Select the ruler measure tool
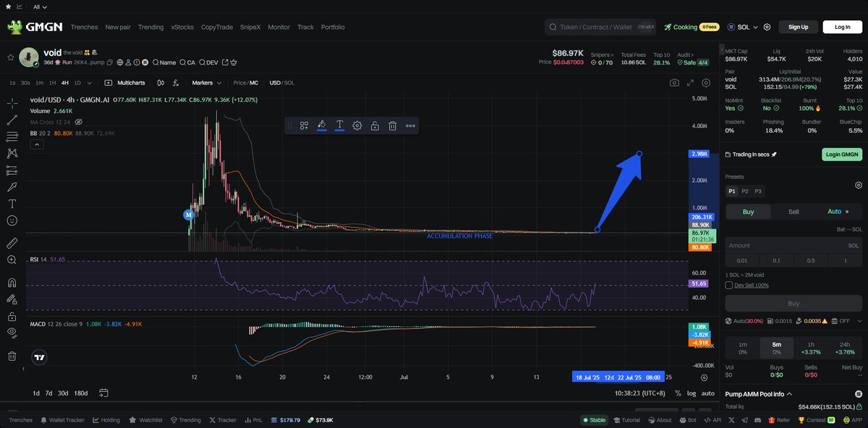The image size is (868, 428). tap(12, 243)
